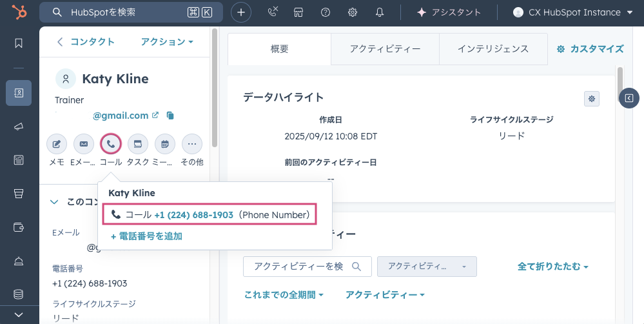This screenshot has height=324, width=644.
Task: Click the task icon in contact actions
Action: (x=138, y=144)
